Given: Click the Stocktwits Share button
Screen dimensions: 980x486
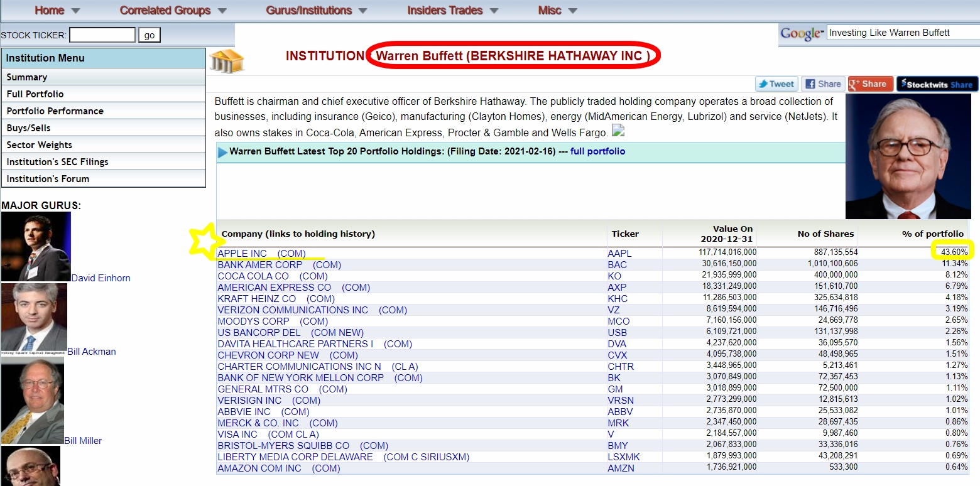Looking at the screenshot, I should [x=937, y=84].
